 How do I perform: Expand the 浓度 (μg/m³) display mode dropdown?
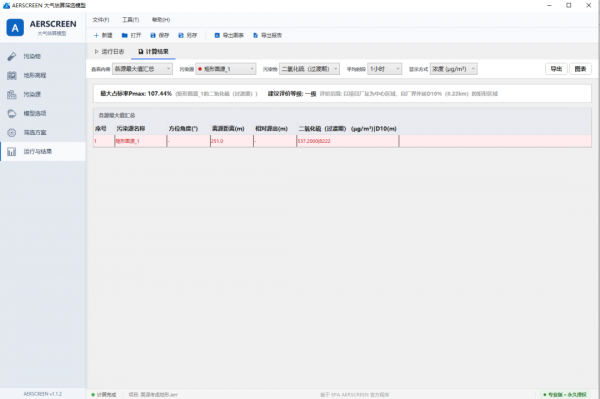pos(454,69)
